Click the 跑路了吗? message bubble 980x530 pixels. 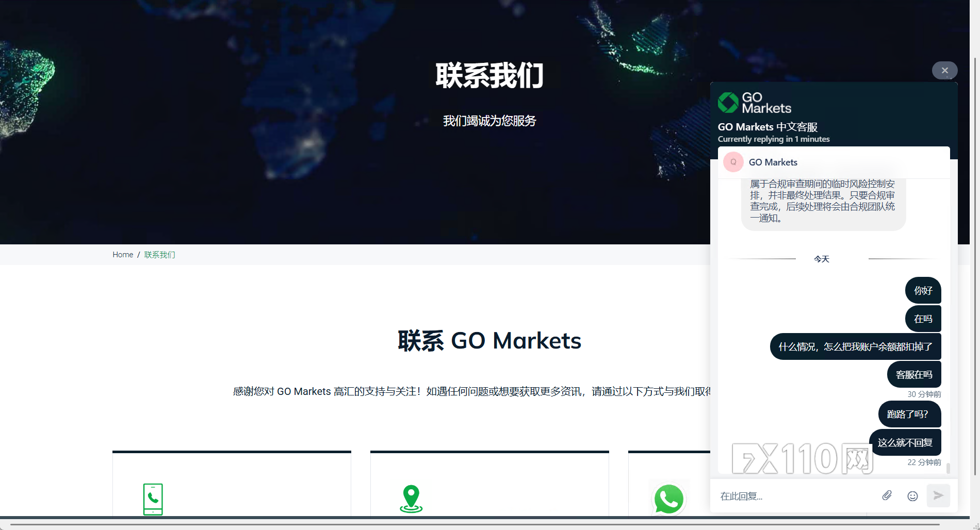(909, 414)
